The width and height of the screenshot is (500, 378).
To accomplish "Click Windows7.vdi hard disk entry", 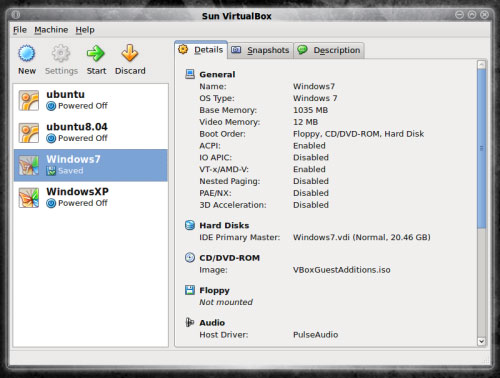I will (362, 237).
